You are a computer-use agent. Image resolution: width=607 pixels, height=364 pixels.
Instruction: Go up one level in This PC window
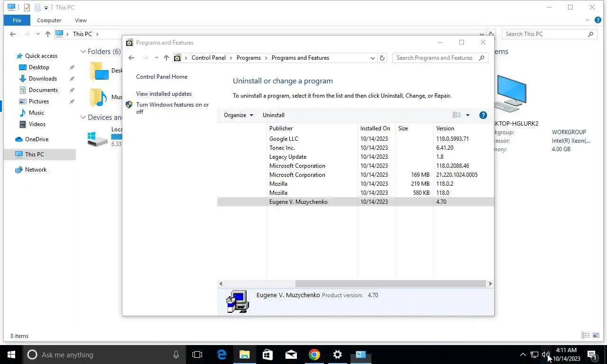tap(48, 34)
